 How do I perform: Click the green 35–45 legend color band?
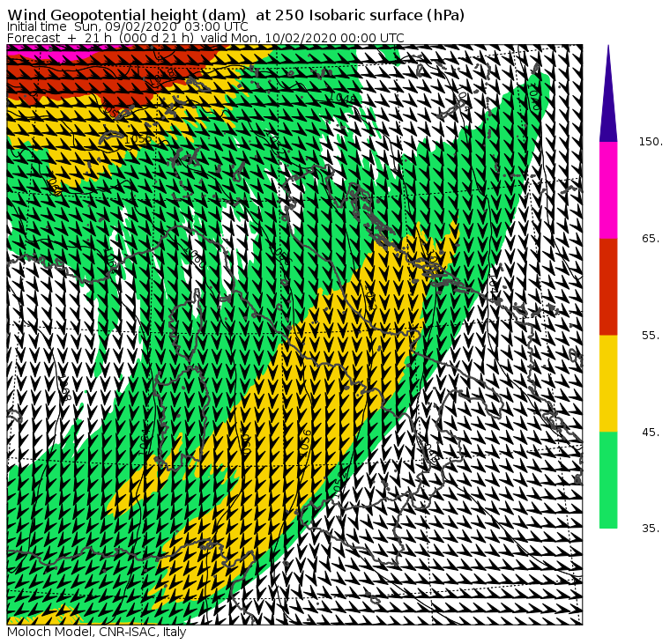click(x=608, y=480)
